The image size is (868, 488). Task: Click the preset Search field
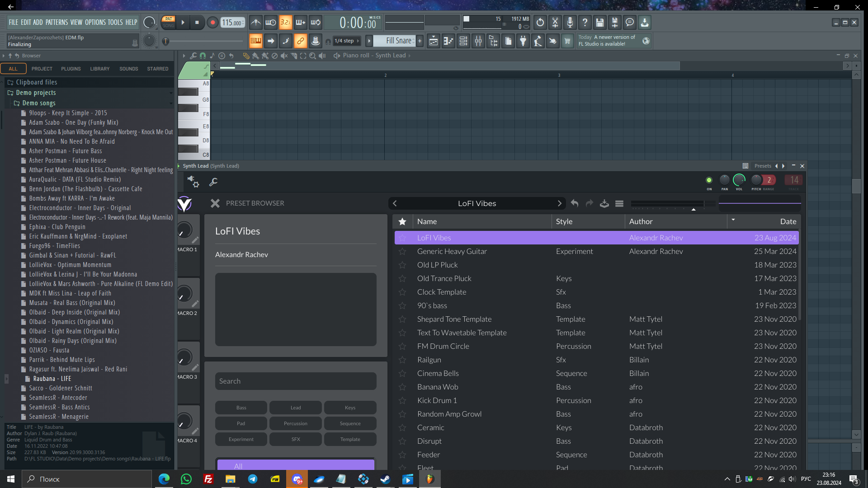coord(296,381)
